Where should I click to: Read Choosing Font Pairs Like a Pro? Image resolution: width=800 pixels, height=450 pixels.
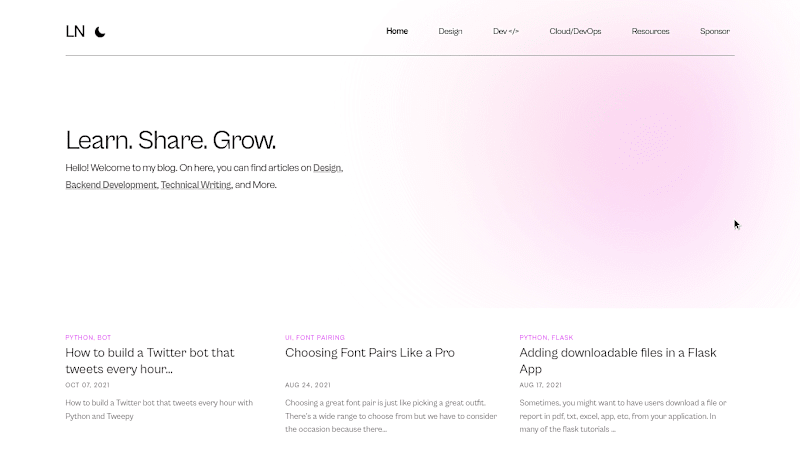point(370,353)
